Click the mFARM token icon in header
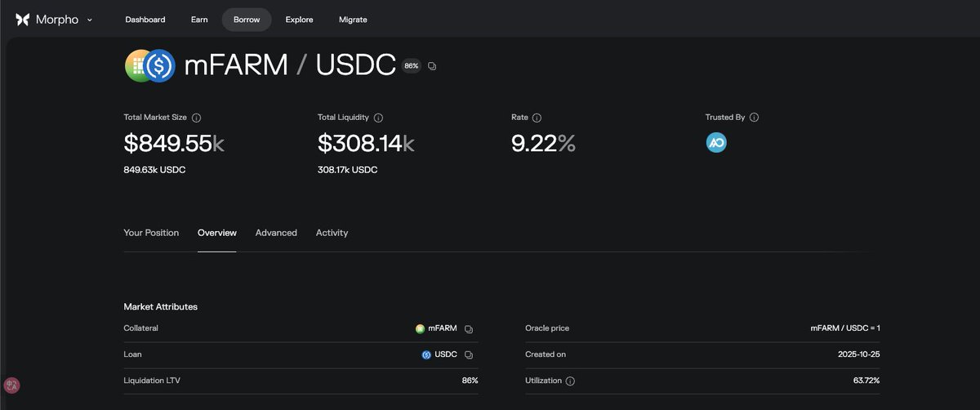The height and width of the screenshot is (410, 980). point(137,65)
